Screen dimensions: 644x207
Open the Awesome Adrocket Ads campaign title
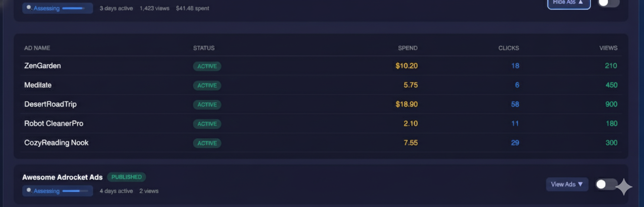[x=63, y=177]
